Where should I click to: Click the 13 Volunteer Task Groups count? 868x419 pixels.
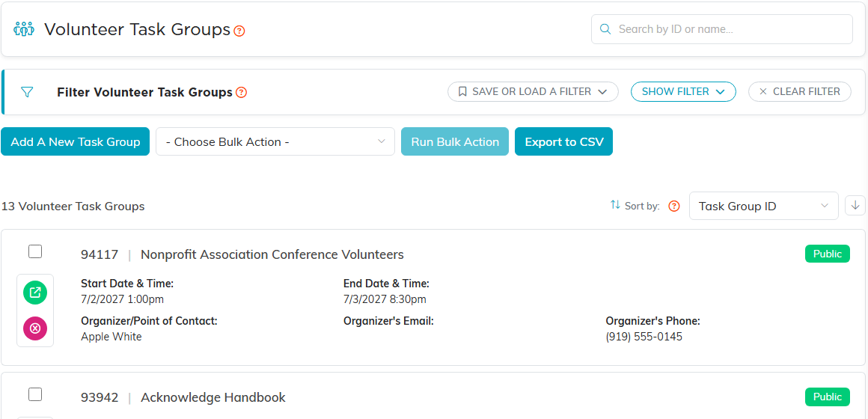pyautogui.click(x=73, y=207)
